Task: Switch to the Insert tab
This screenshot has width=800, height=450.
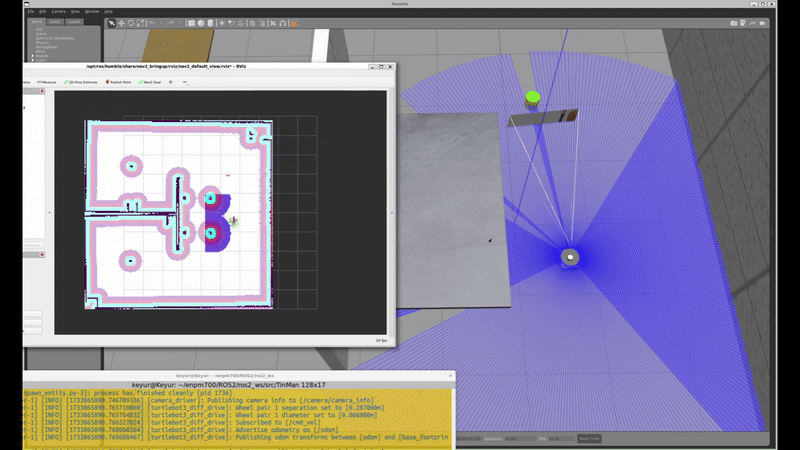Action: tap(55, 21)
